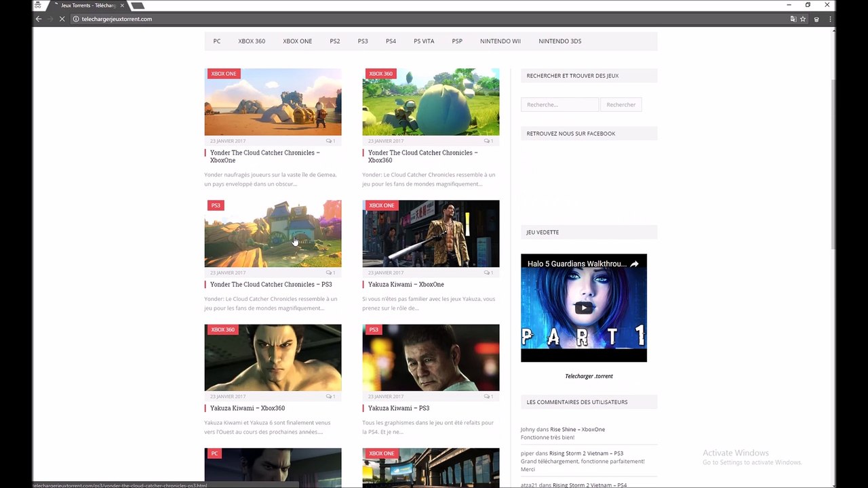Click the XBOX ONE tag on Yakuza Kiwami thumbnail
The image size is (868, 488).
[382, 205]
